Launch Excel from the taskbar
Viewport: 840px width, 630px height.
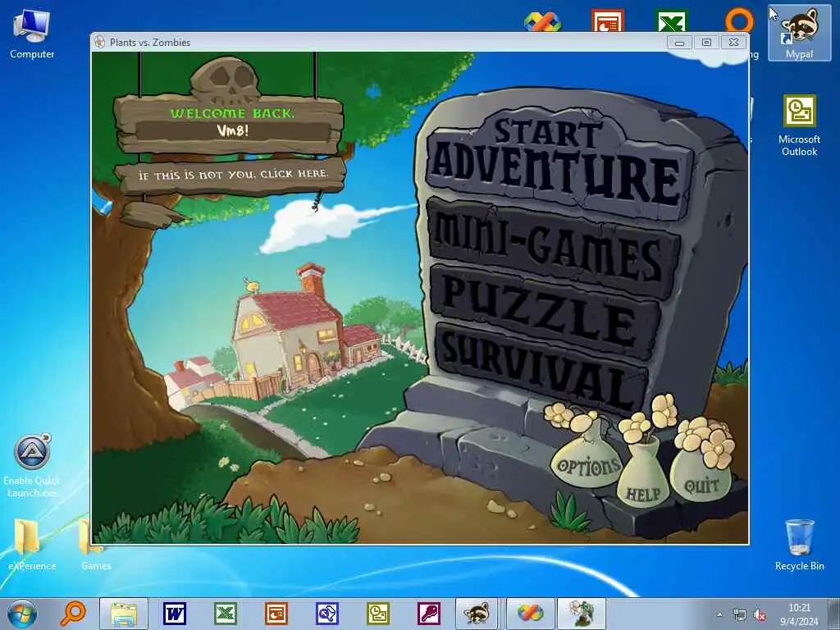(x=226, y=614)
